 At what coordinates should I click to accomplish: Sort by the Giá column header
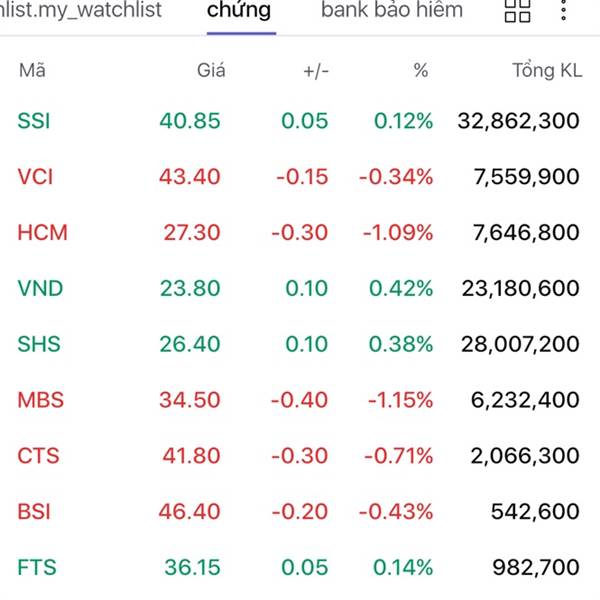pos(211,70)
